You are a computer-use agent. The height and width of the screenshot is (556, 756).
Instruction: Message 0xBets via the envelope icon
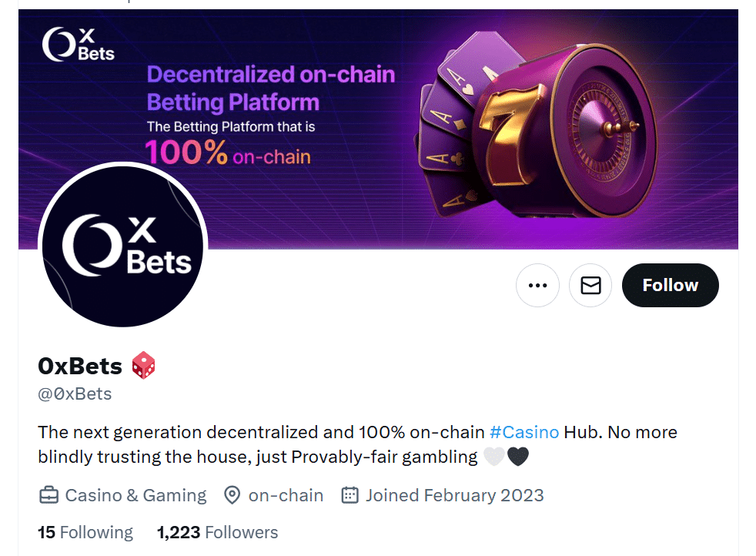tap(590, 285)
